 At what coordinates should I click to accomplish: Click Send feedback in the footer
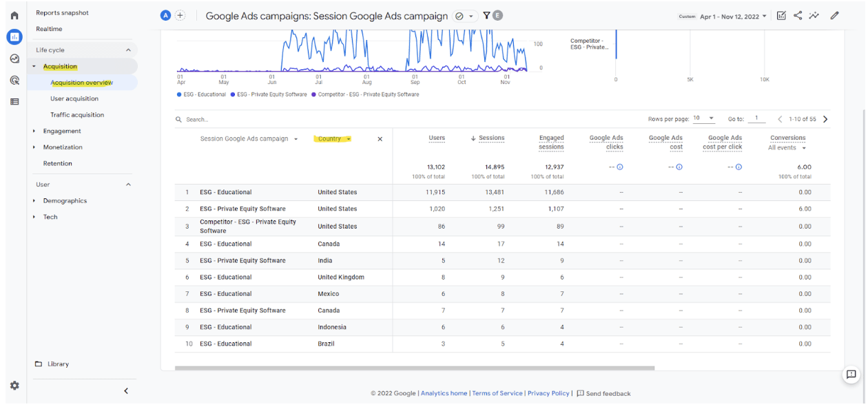click(603, 393)
